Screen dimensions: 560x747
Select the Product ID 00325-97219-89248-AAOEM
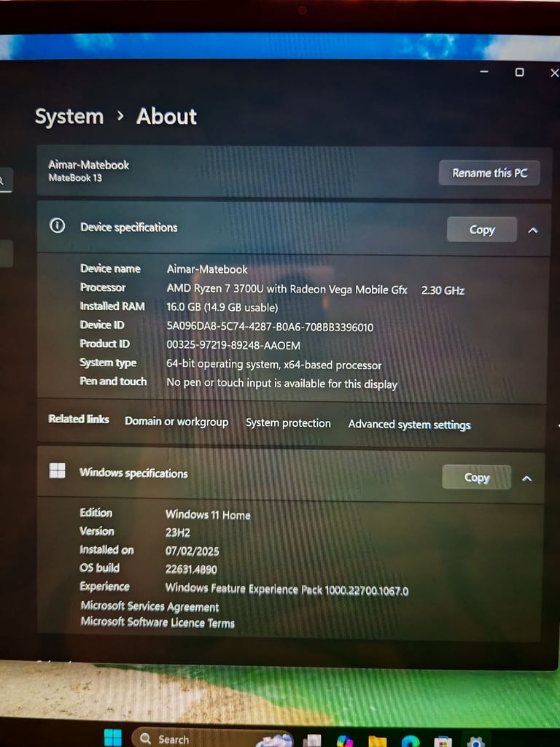point(233,345)
